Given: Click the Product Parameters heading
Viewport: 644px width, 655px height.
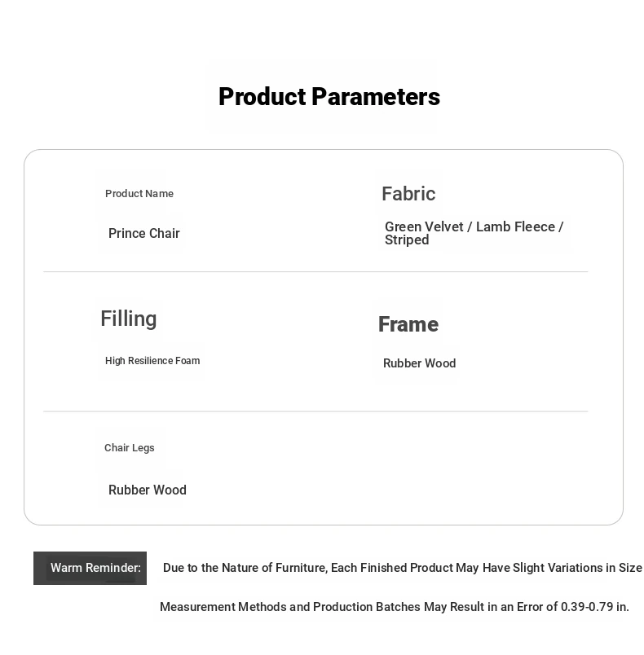Looking at the screenshot, I should coord(329,97).
